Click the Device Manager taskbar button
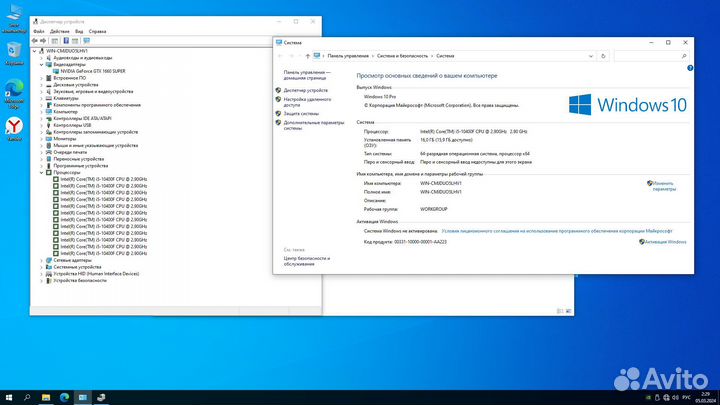The width and height of the screenshot is (720, 405). 101,398
